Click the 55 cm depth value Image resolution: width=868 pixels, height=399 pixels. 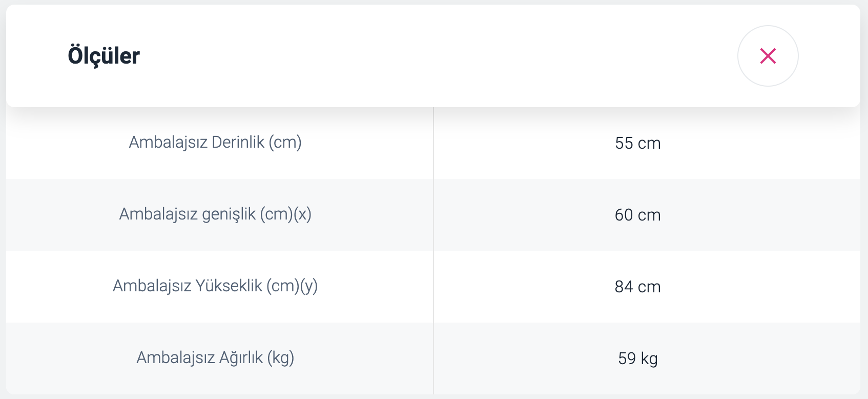pyautogui.click(x=637, y=143)
